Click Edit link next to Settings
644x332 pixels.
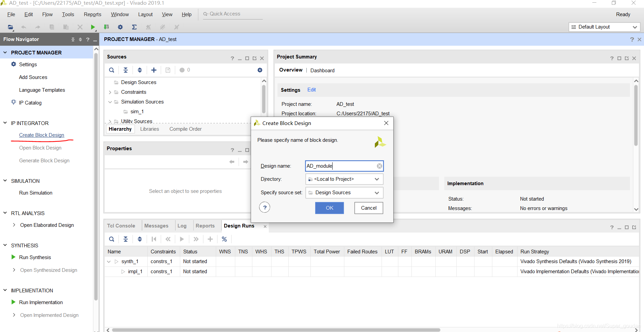point(311,90)
